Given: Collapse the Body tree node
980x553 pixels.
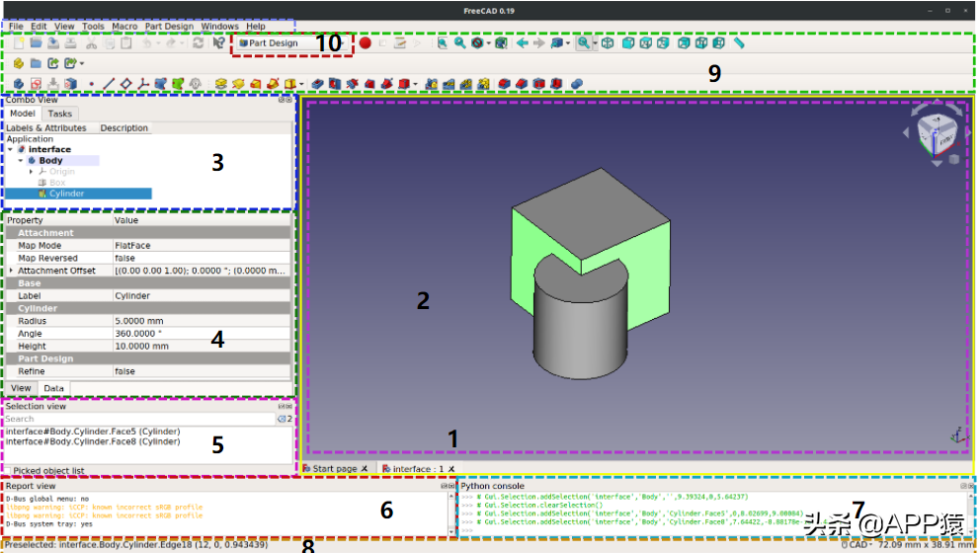Looking at the screenshot, I should (21, 160).
